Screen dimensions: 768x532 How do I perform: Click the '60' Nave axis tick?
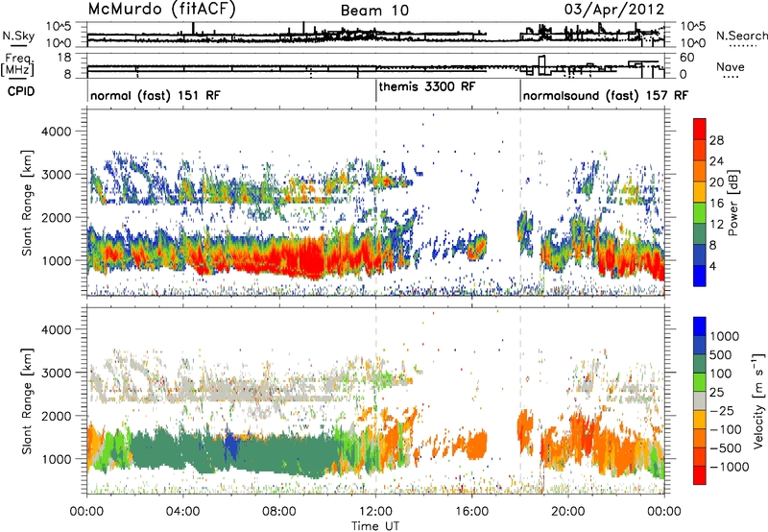(x=687, y=58)
